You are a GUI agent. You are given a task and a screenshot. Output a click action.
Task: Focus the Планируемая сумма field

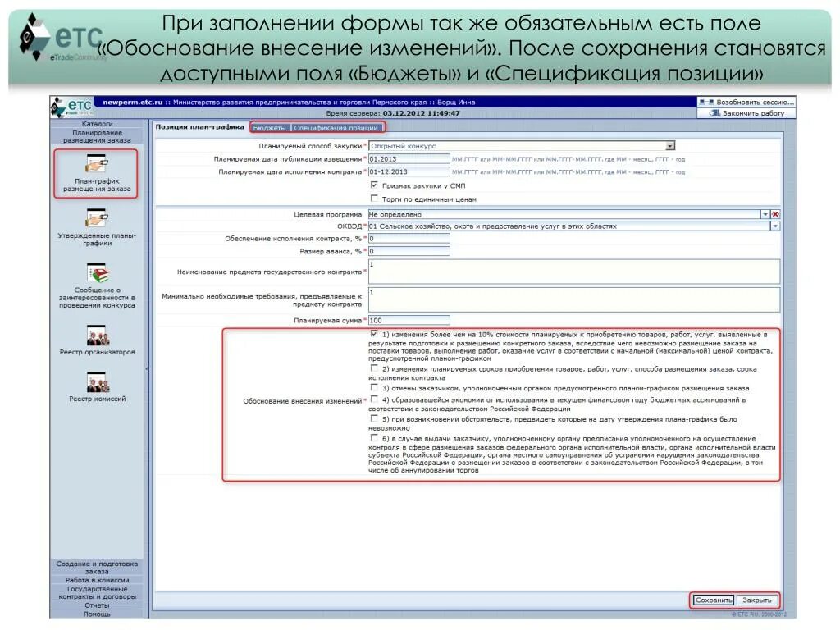point(409,321)
